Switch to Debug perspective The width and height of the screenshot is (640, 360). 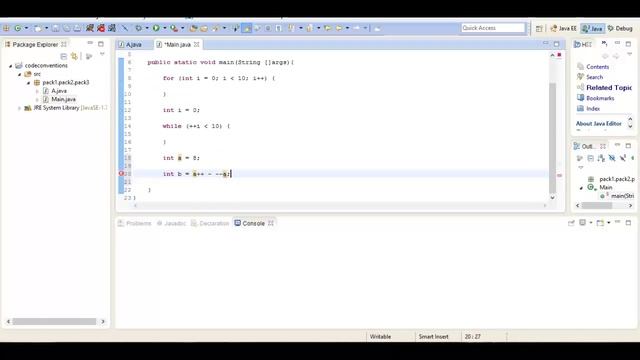(x=620, y=29)
